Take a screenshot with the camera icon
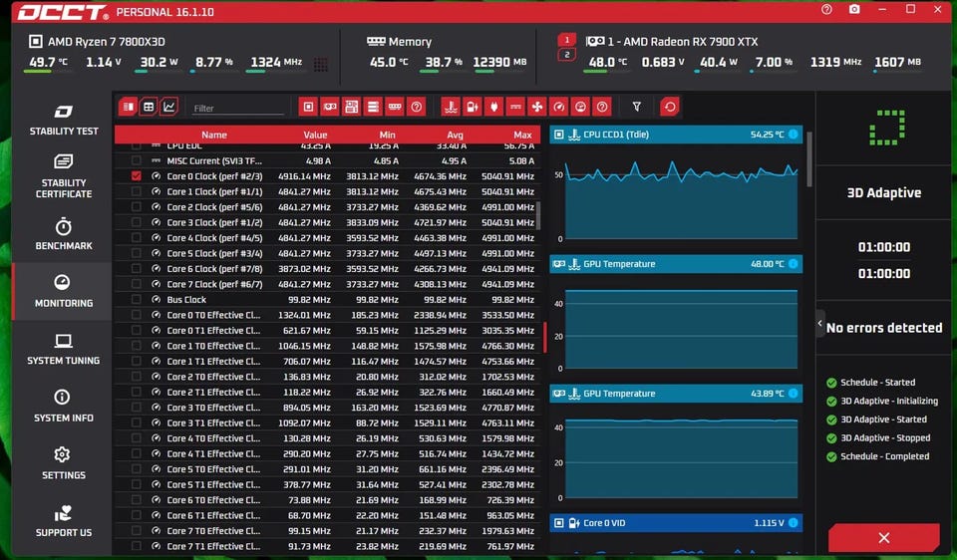 point(854,9)
